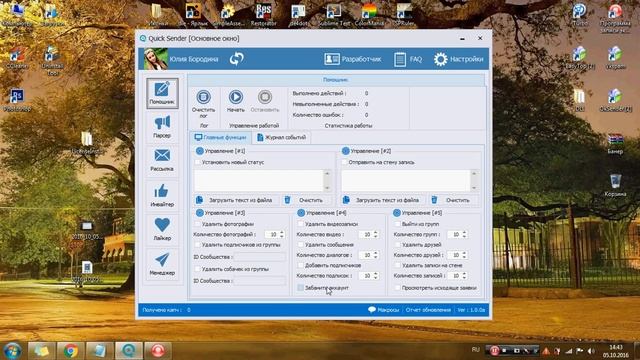Collapse the Управление [#4] group

click(x=301, y=213)
